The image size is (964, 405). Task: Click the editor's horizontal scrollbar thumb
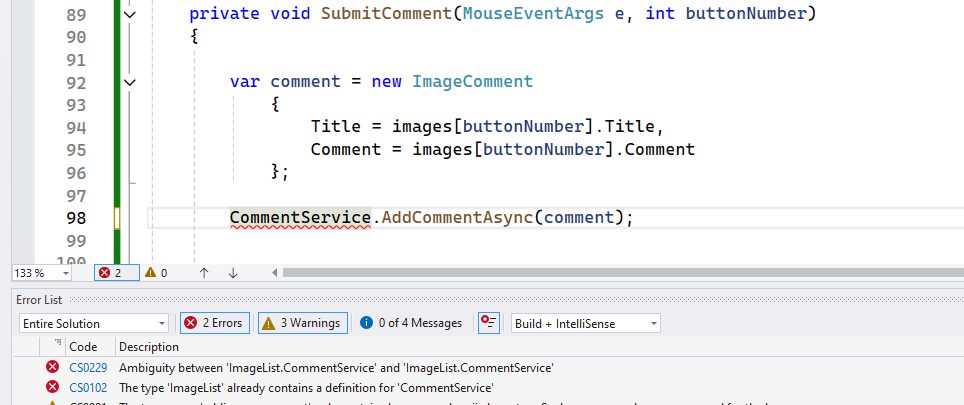(623, 273)
